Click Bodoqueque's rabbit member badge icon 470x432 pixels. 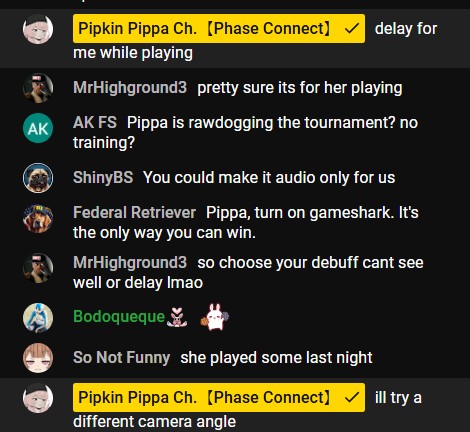177,317
